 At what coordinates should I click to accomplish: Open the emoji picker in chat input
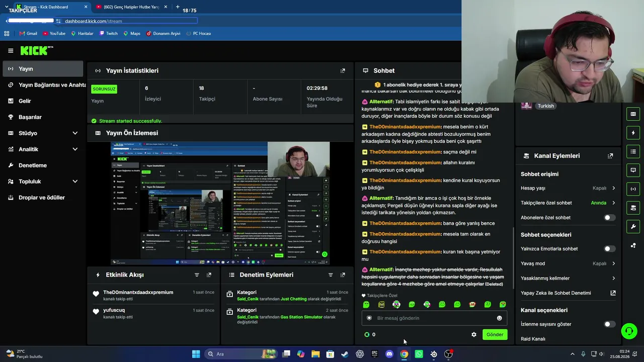click(x=499, y=318)
